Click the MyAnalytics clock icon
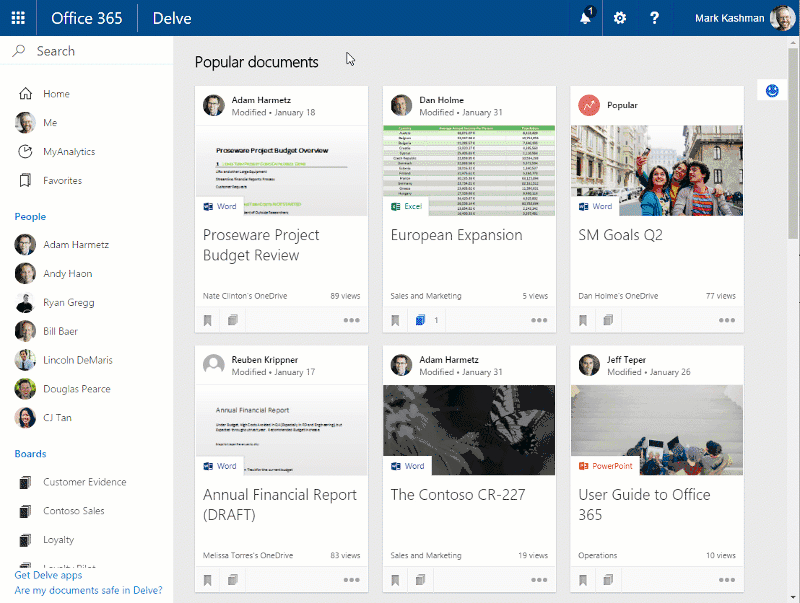800x603 pixels. [25, 152]
